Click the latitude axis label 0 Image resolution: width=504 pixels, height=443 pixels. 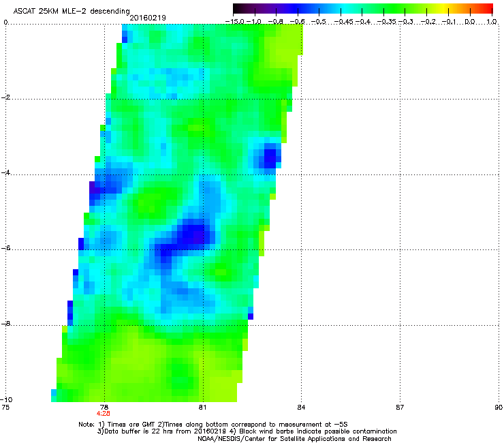[x=5, y=22]
